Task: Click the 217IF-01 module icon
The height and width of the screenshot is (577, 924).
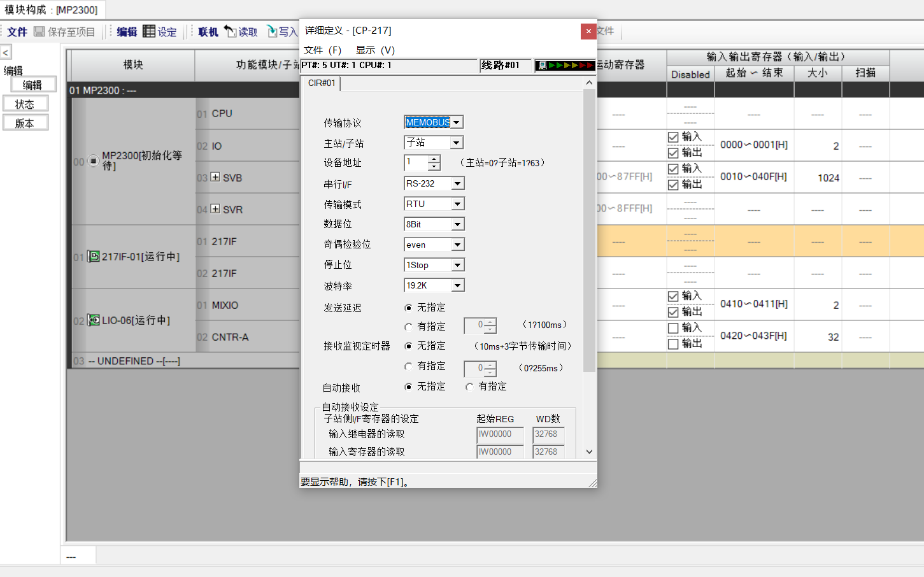Action: [94, 257]
